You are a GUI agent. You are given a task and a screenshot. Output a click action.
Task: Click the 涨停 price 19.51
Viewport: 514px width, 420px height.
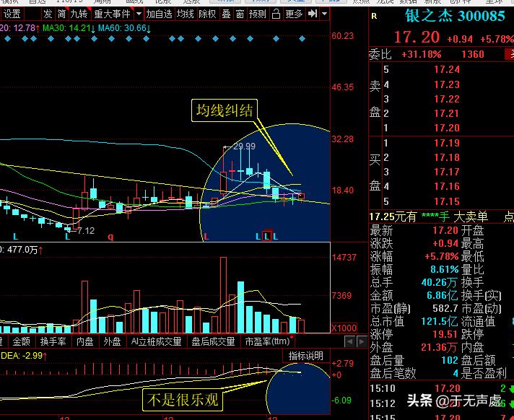[x=445, y=334]
